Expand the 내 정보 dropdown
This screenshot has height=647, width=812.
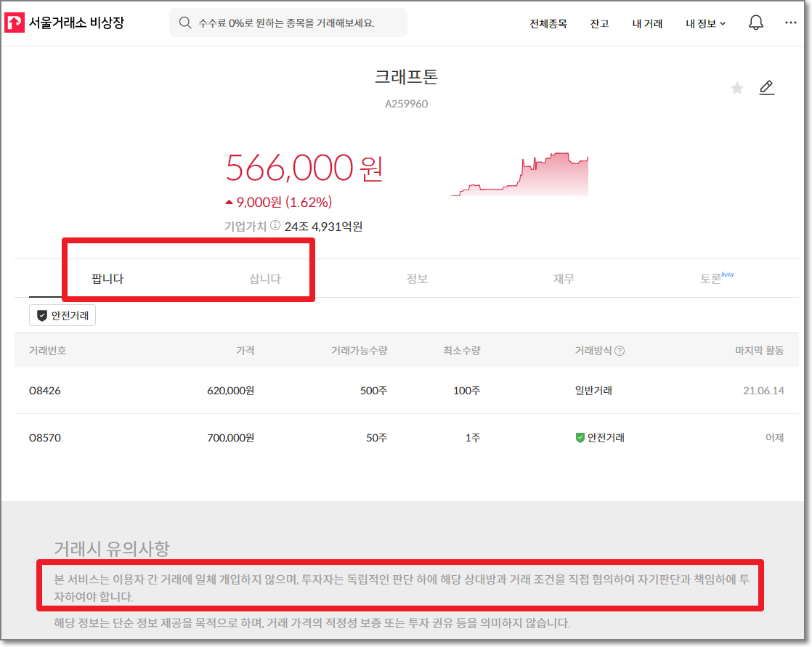(705, 24)
